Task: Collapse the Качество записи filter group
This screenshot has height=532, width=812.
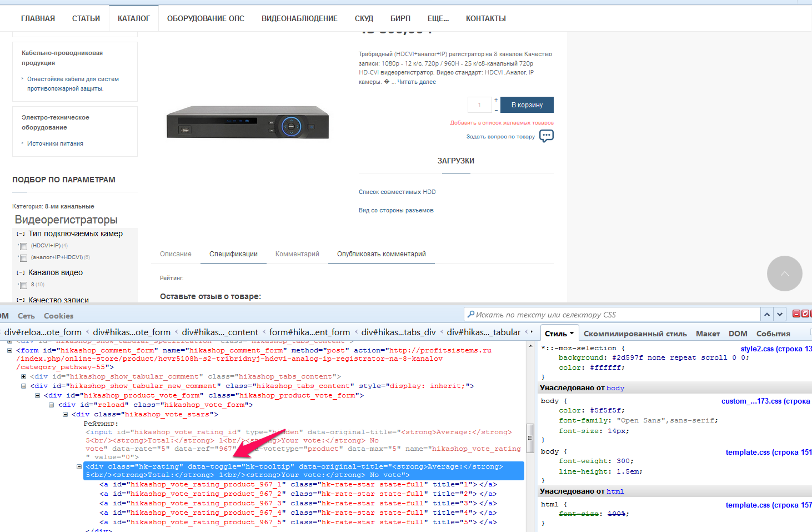Action: pos(21,300)
